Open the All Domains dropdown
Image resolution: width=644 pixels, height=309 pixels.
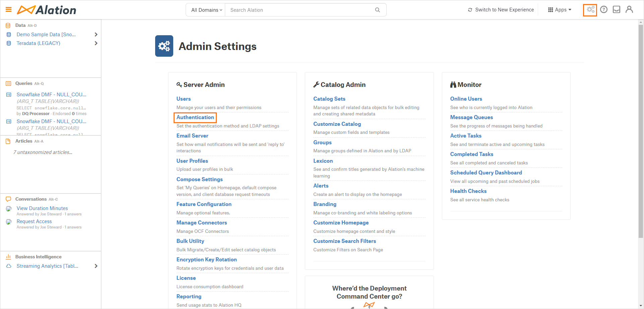[207, 10]
